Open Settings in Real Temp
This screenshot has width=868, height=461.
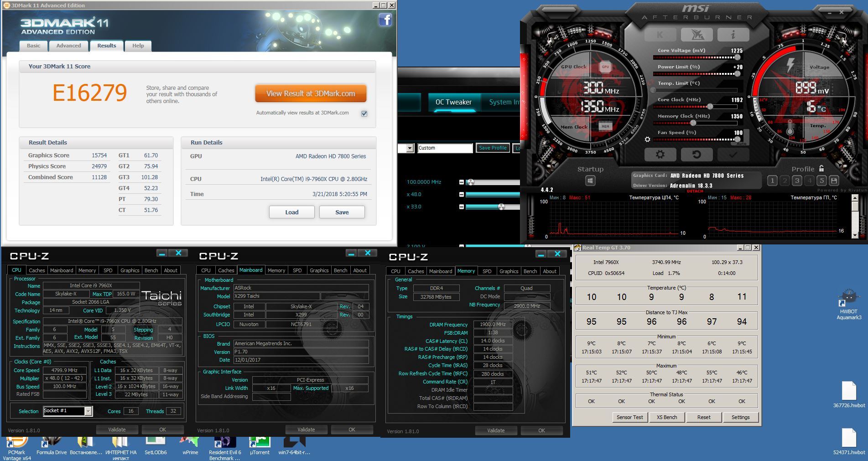pyautogui.click(x=740, y=417)
